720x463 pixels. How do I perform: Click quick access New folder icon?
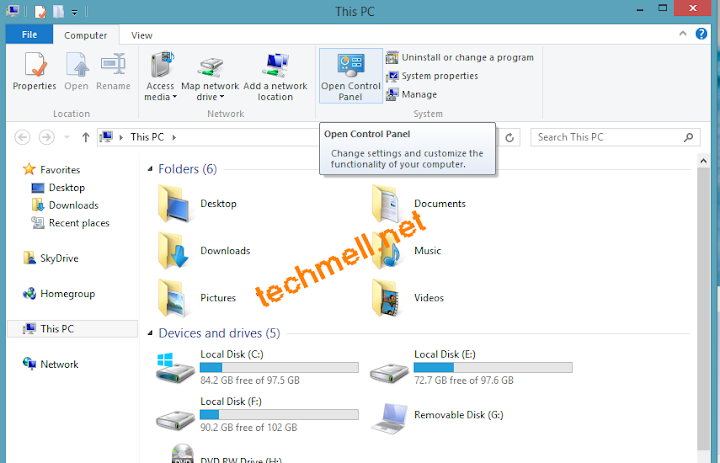tap(59, 11)
